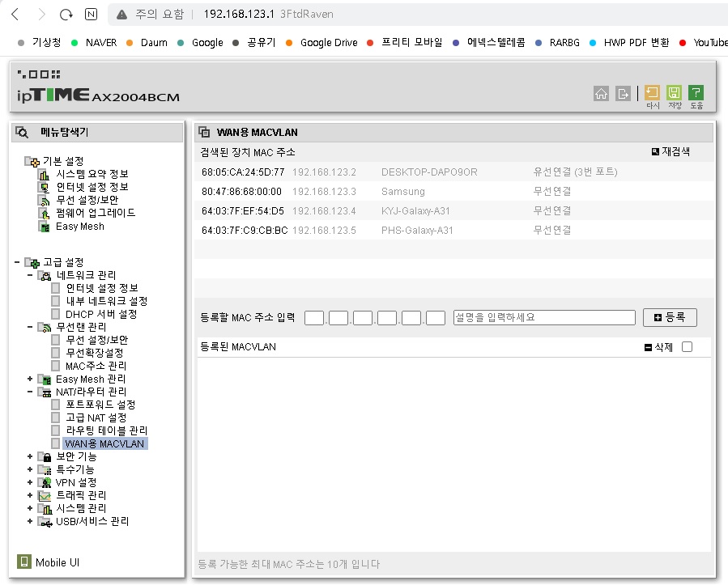Open 무선확장설정 menu item
This screenshot has height=585, width=728.
94,353
